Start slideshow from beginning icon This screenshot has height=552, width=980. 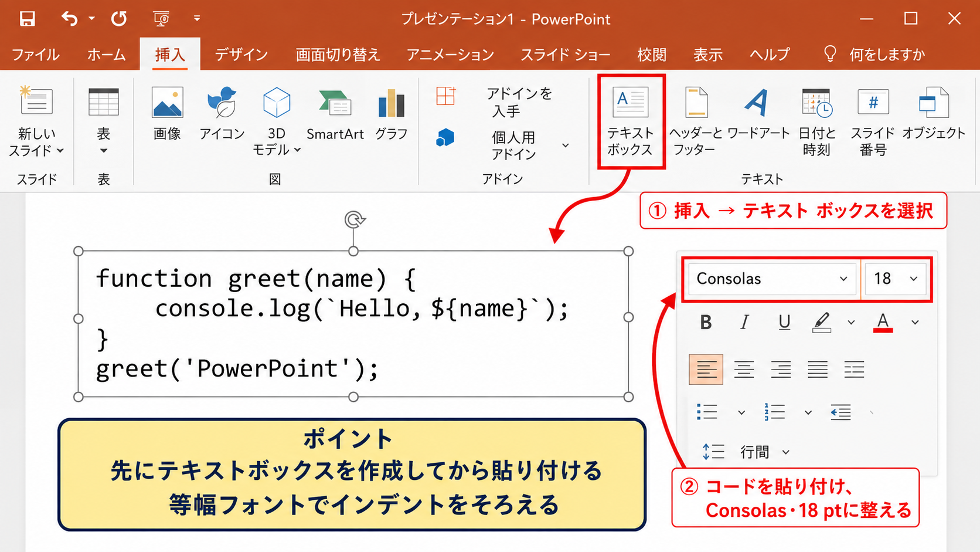click(161, 19)
